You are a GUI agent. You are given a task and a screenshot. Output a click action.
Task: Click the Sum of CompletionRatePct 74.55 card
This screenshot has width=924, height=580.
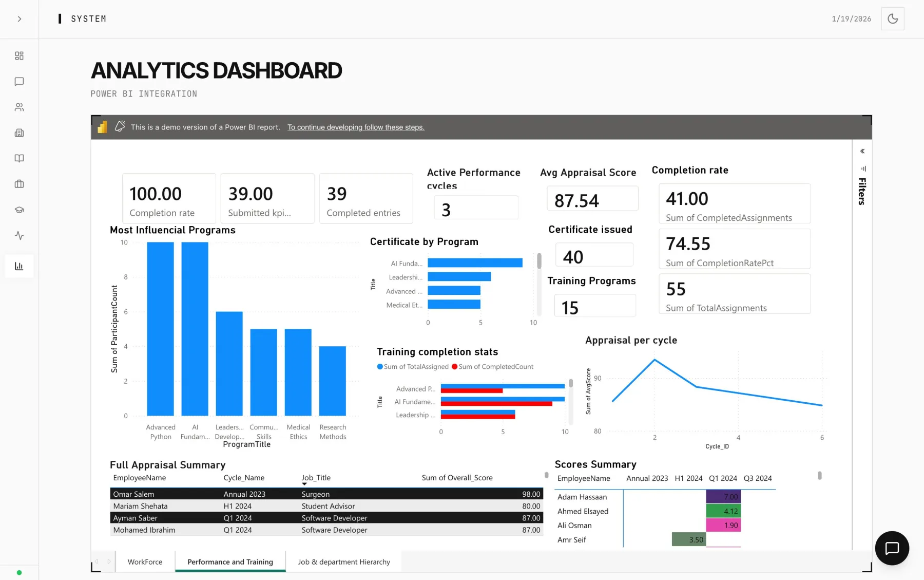pyautogui.click(x=735, y=249)
